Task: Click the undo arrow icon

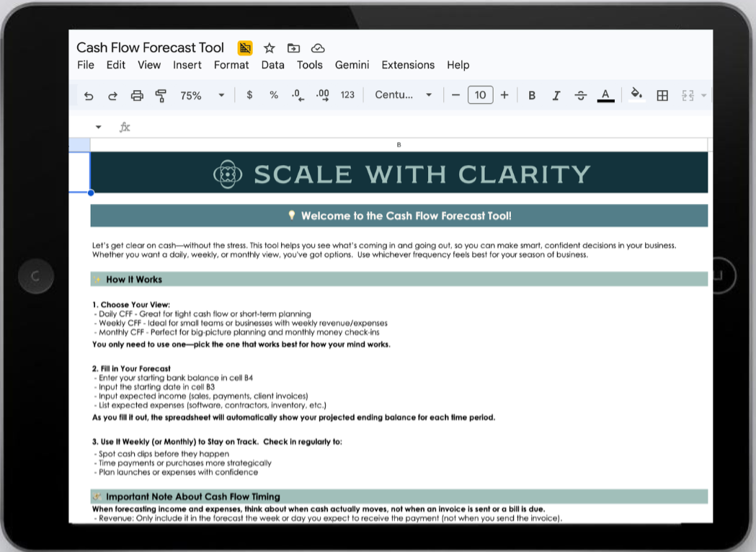Action: click(x=89, y=95)
